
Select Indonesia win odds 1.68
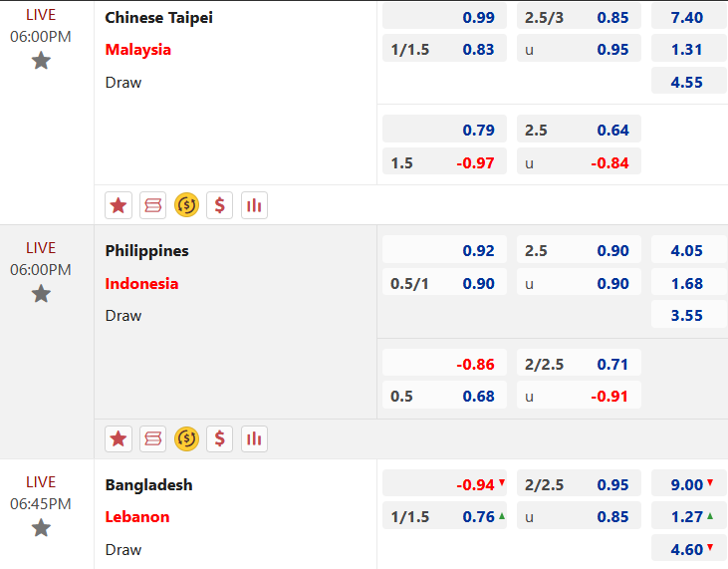(688, 283)
